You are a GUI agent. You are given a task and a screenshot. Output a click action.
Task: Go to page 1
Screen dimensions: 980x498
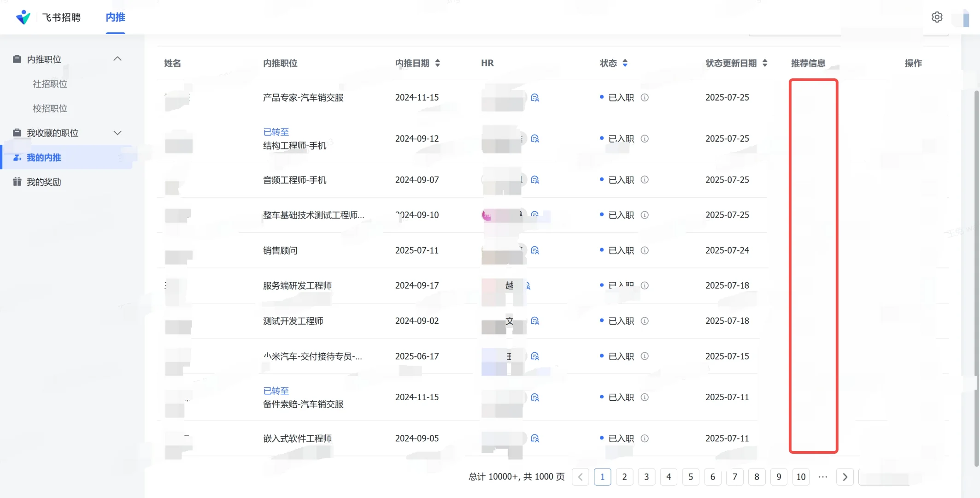point(603,477)
